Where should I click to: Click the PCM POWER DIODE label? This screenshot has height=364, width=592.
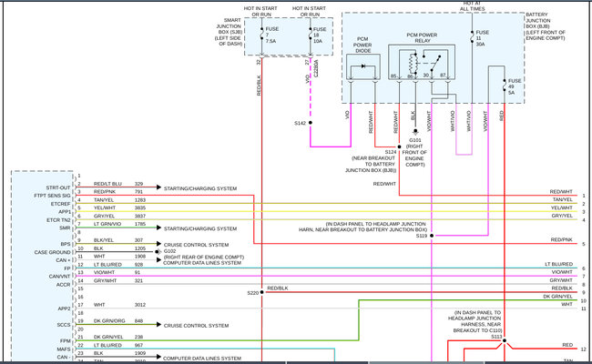coord(362,45)
